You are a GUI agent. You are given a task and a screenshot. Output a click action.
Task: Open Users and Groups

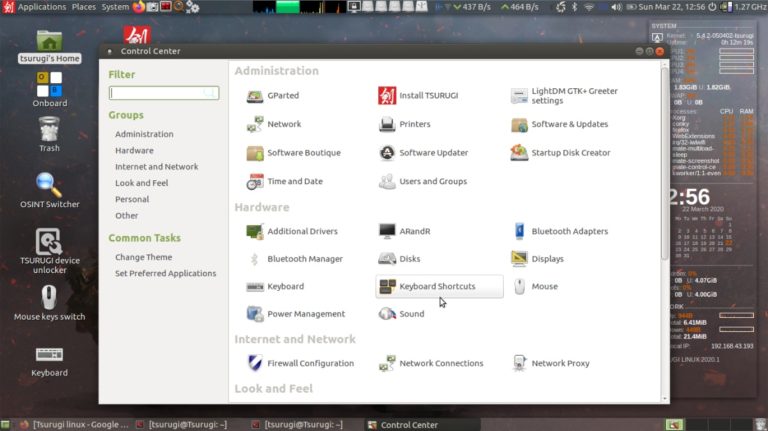423,181
